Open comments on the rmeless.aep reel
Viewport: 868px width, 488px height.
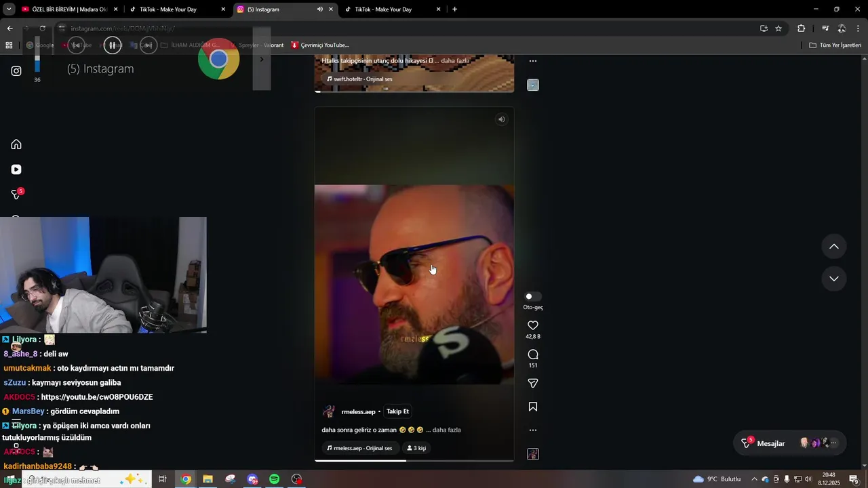pos(533,354)
